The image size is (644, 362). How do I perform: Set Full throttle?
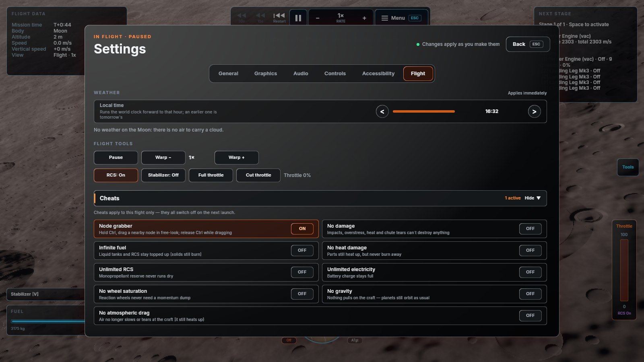(211, 175)
